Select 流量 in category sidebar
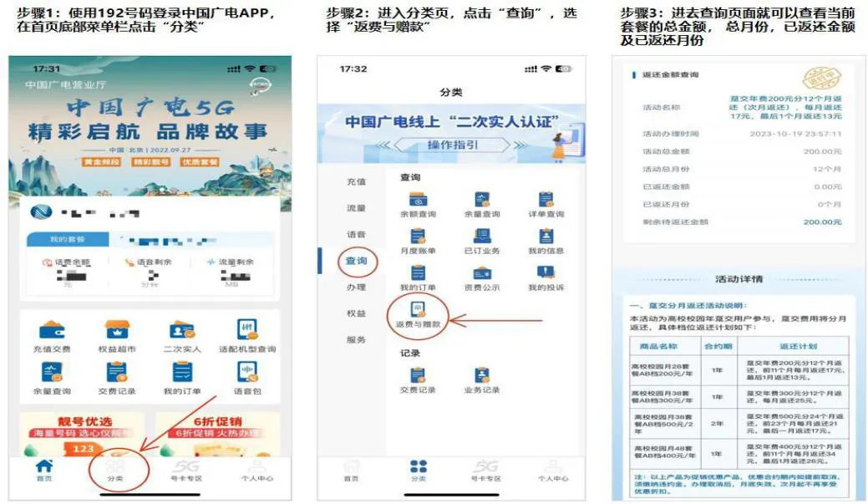868x504 pixels. click(356, 208)
